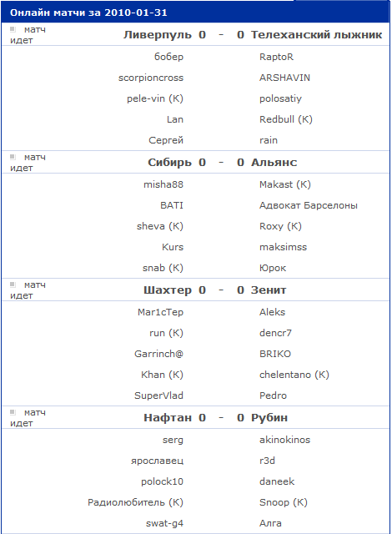Image resolution: width=392 pixels, height=534 pixels.
Task: Click status icon beside Нафтан match
Action: coord(13,412)
